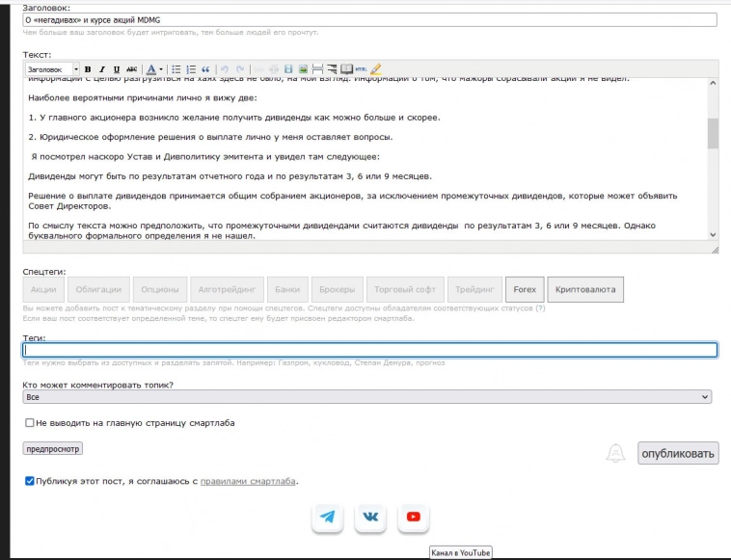Select the Акции spec tag

(43, 289)
